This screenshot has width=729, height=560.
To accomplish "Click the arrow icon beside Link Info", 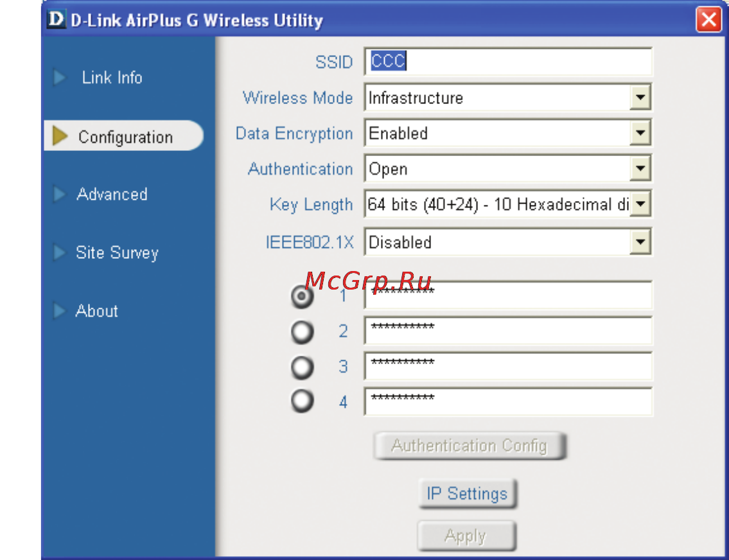I will pyautogui.click(x=60, y=77).
